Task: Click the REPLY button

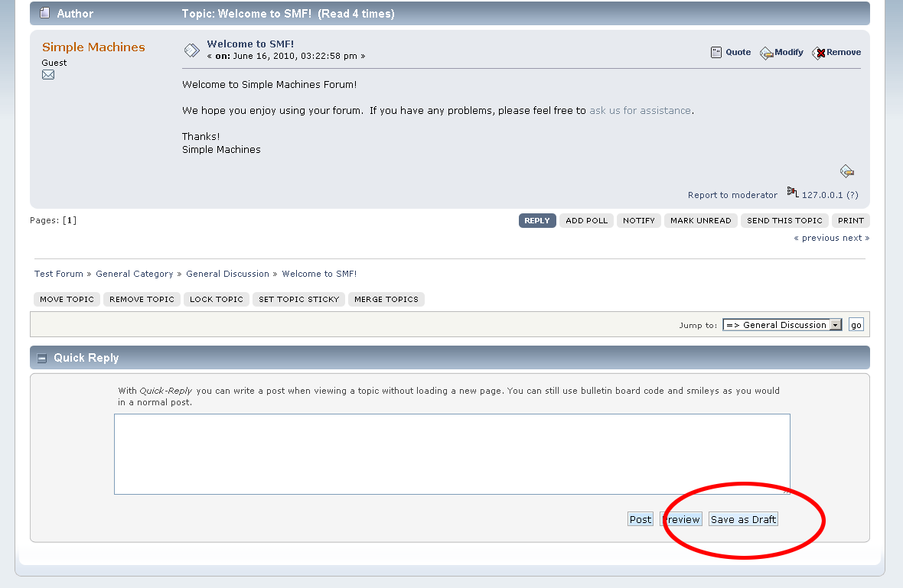Action: pyautogui.click(x=537, y=221)
